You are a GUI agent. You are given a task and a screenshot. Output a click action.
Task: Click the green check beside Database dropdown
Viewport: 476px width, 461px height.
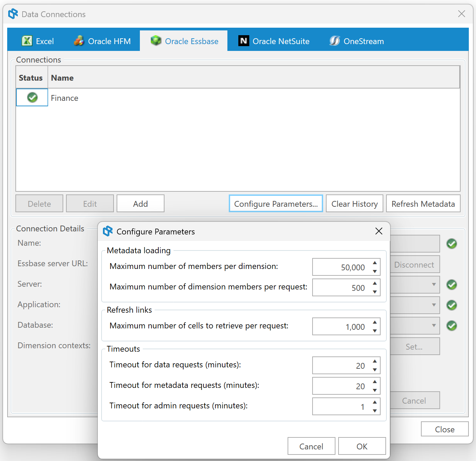click(x=452, y=326)
